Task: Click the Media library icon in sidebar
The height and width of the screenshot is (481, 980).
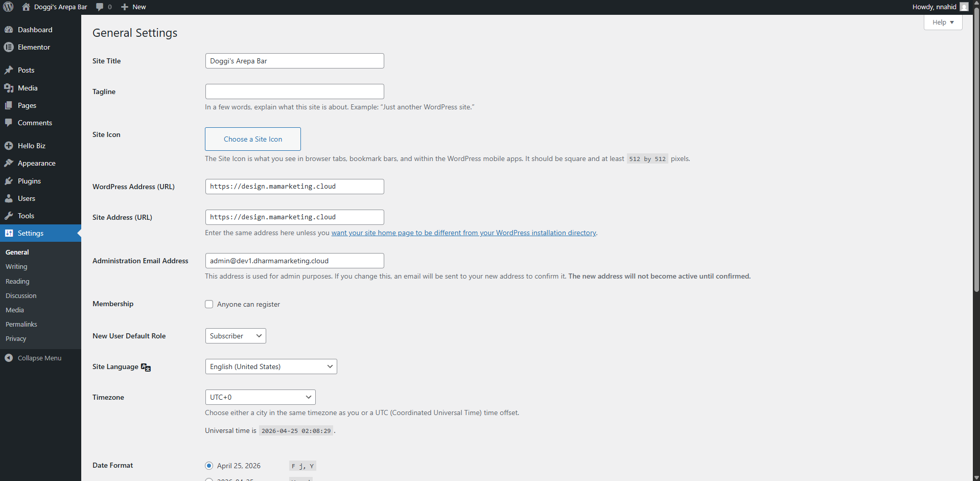Action: pos(9,87)
